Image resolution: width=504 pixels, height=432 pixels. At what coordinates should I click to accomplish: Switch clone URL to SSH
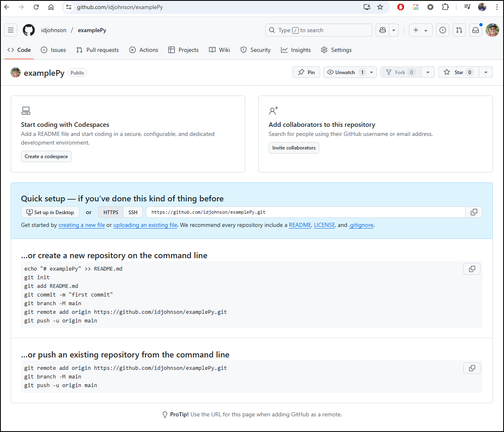click(133, 212)
